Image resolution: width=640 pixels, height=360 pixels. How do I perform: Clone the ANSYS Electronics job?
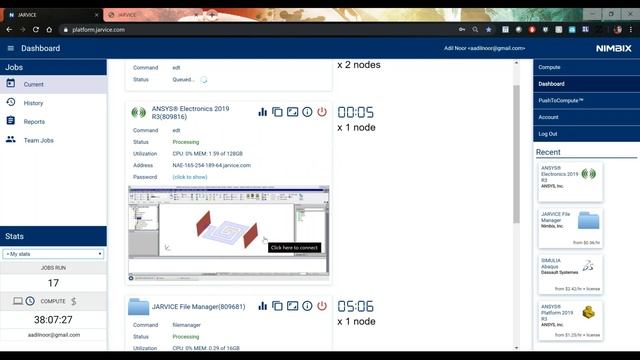point(277,112)
